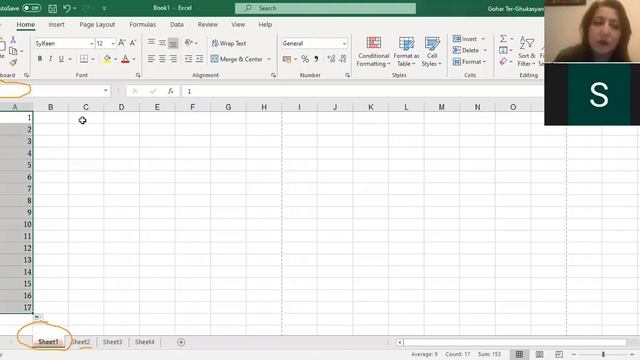The width and height of the screenshot is (640, 360).
Task: Click the Borders icon
Action: tap(84, 59)
